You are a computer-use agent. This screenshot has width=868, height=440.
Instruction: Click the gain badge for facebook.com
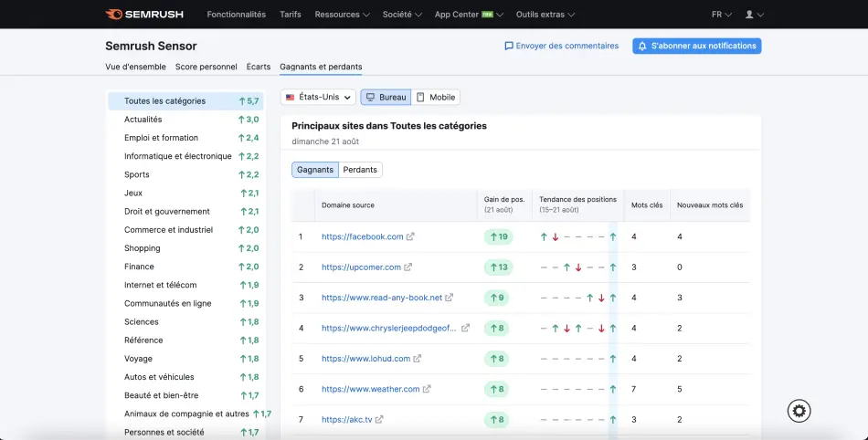point(499,236)
